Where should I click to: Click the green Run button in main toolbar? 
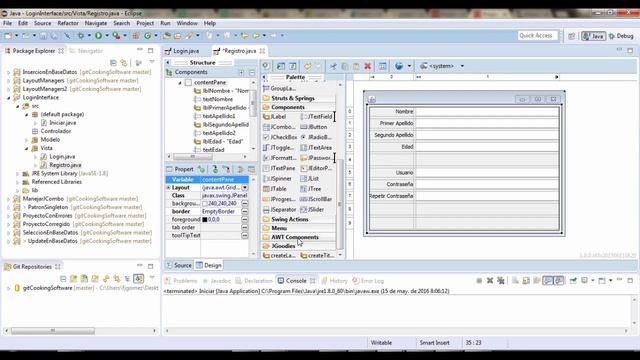pos(98,36)
